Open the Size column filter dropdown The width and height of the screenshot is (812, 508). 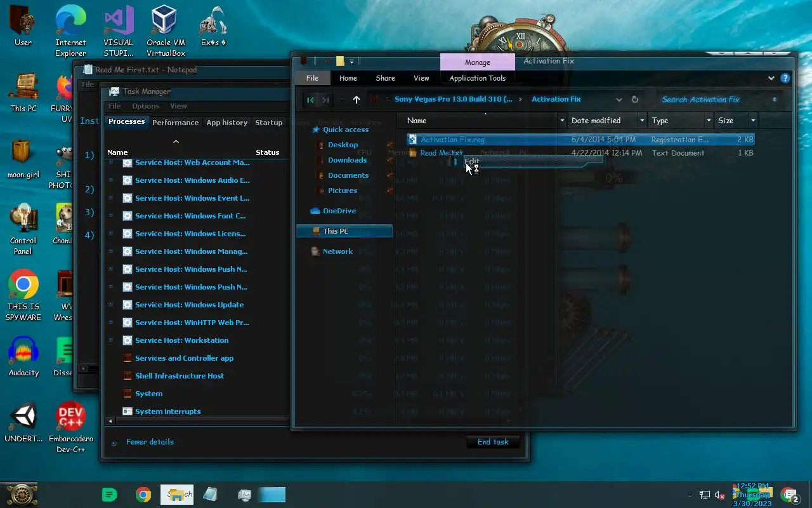[753, 121]
